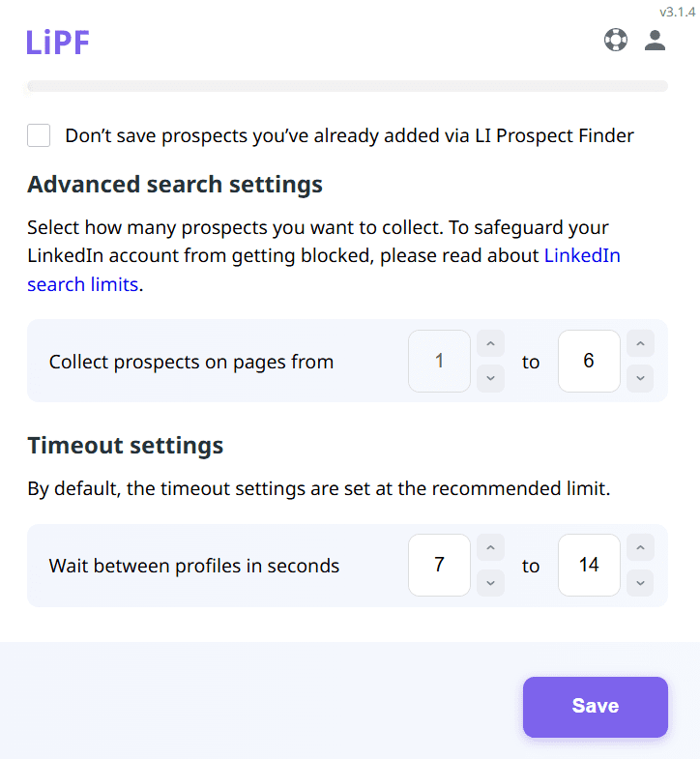This screenshot has height=759, width=700.
Task: Decrease minimum wait seconds
Action: point(491,583)
